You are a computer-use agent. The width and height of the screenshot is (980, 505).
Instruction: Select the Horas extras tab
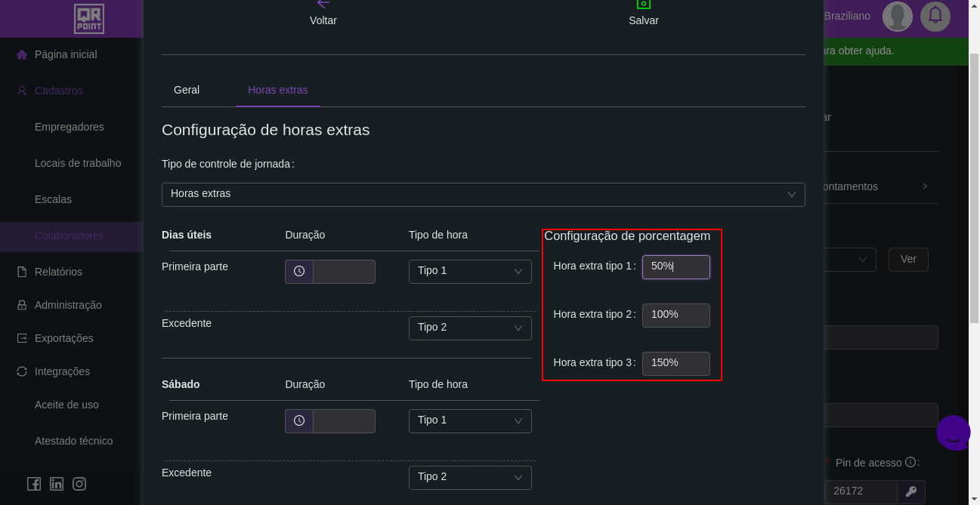277,90
